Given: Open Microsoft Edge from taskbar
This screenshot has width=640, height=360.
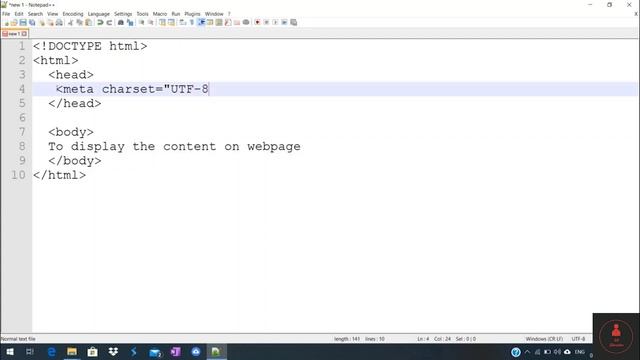Looking at the screenshot, I should pos(51,352).
